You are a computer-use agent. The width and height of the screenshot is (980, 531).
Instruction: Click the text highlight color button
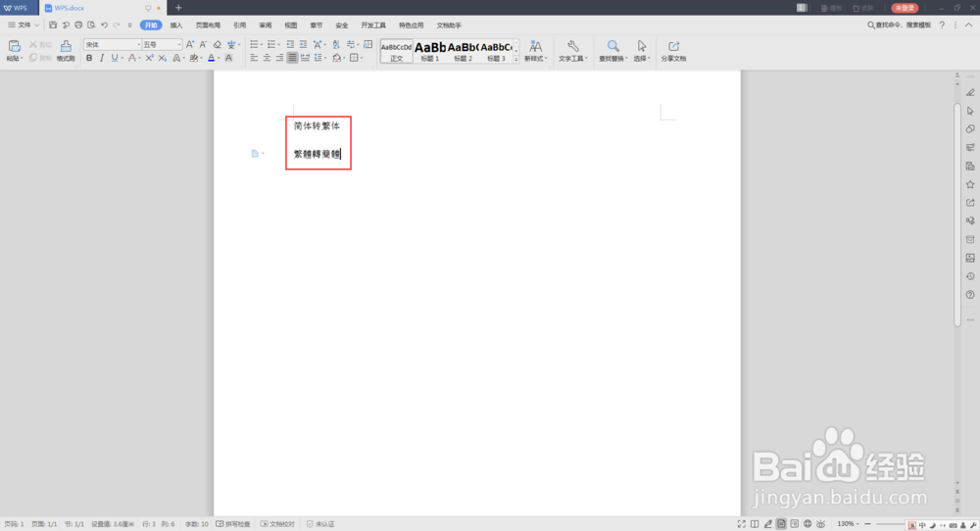pos(194,58)
